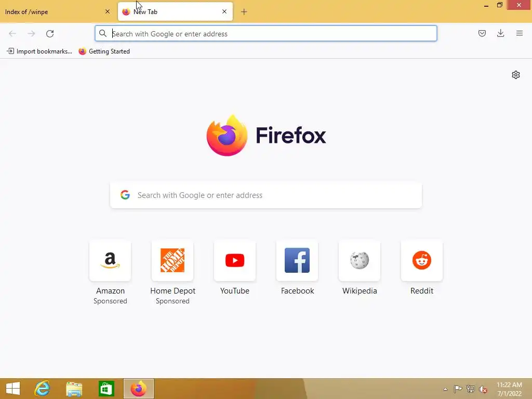This screenshot has height=399, width=532.
Task: Select the New Tab tab
Action: (175, 11)
